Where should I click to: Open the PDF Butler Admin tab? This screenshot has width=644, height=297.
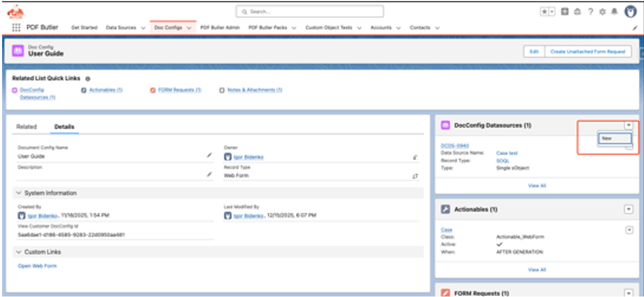[x=220, y=28]
